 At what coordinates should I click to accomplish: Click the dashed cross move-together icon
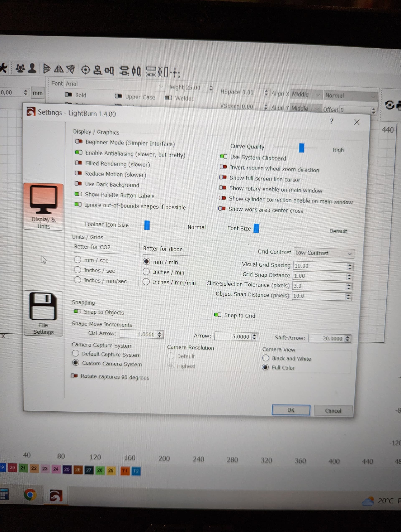click(x=175, y=72)
